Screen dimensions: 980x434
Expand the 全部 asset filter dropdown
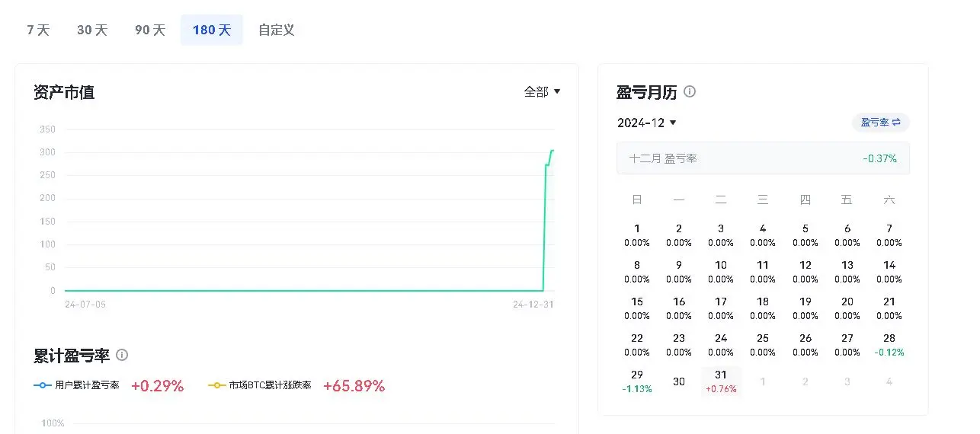542,92
